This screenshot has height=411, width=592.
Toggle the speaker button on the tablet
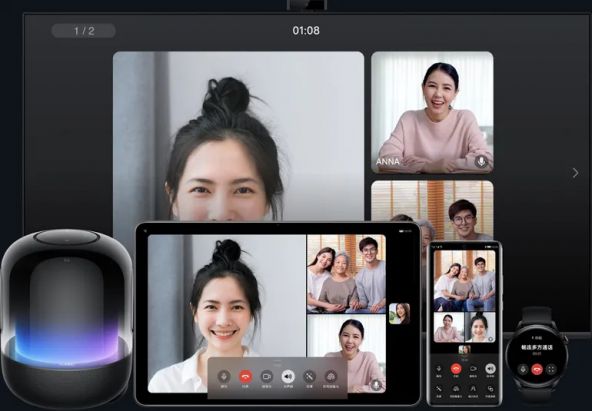click(288, 376)
